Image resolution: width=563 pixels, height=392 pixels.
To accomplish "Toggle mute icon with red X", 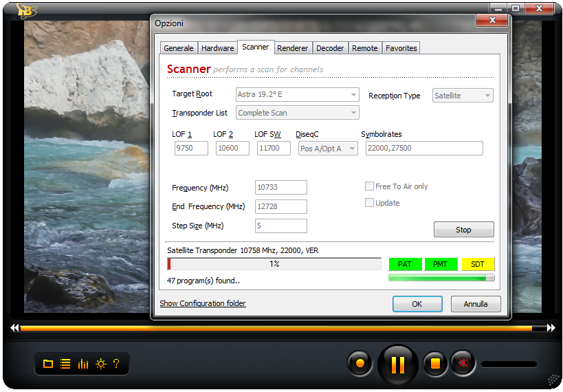I will coord(463,363).
